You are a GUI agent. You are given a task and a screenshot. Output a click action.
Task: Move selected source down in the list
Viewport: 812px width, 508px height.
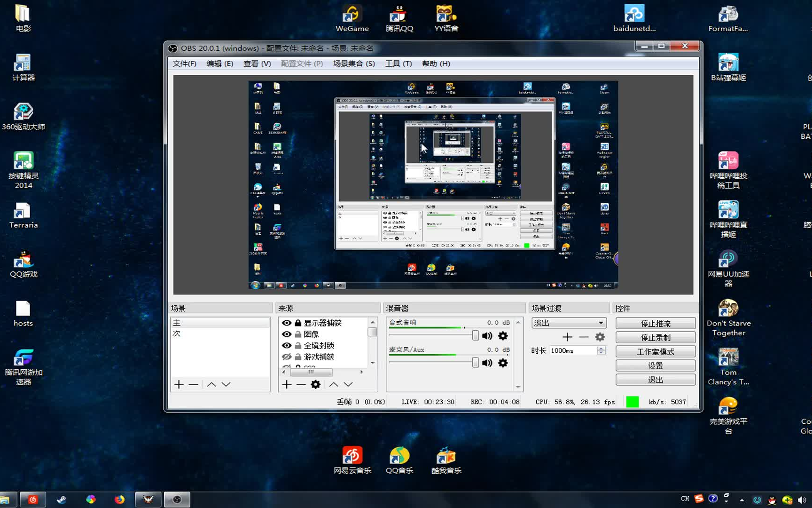348,384
